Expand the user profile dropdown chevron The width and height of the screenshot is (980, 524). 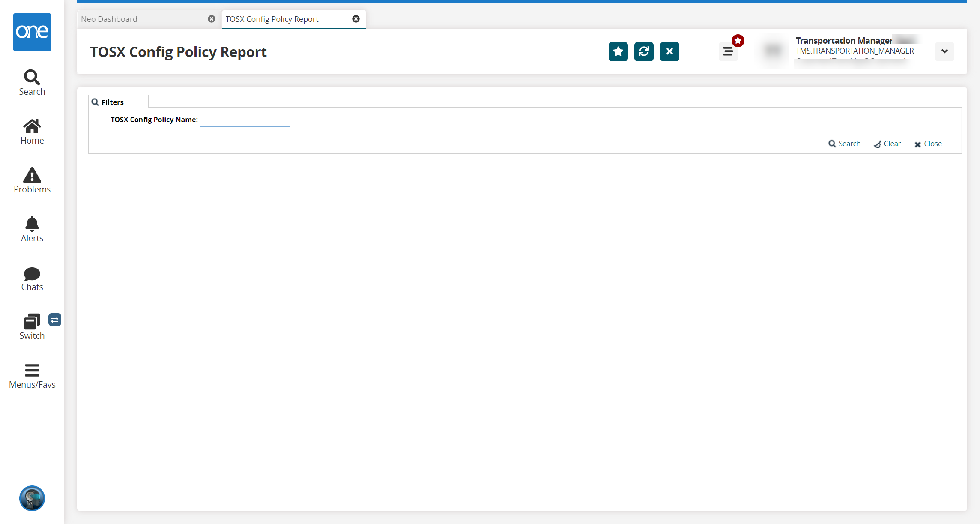pyautogui.click(x=944, y=51)
